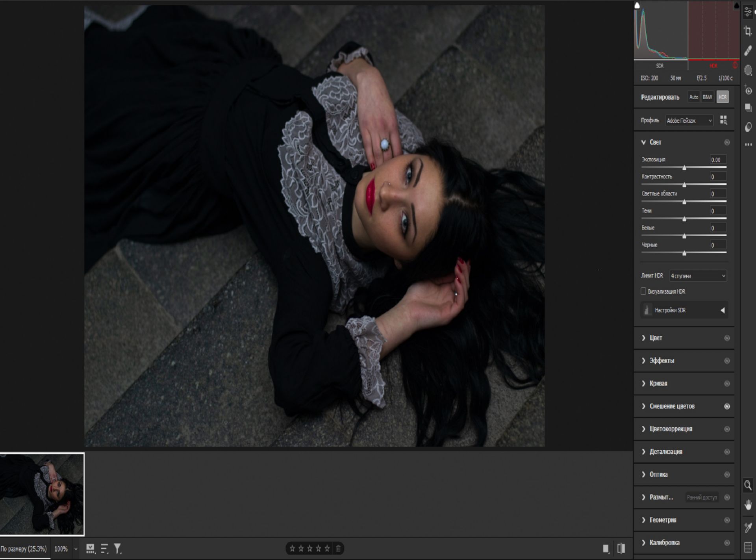The height and width of the screenshot is (560, 756).
Task: Toggle visibility eye of Кривая panel
Action: 727,384
